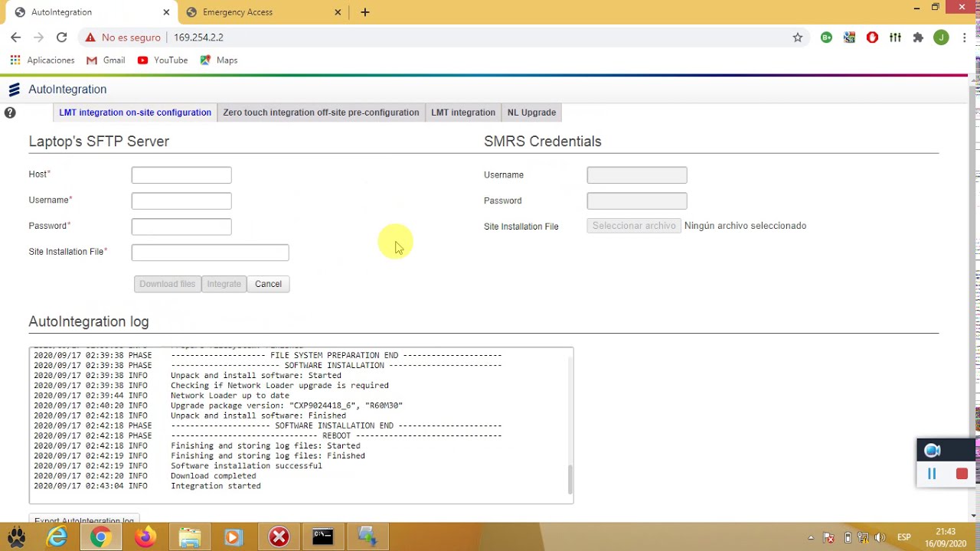980x551 pixels.
Task: Open the J profile avatar
Action: (x=941, y=37)
